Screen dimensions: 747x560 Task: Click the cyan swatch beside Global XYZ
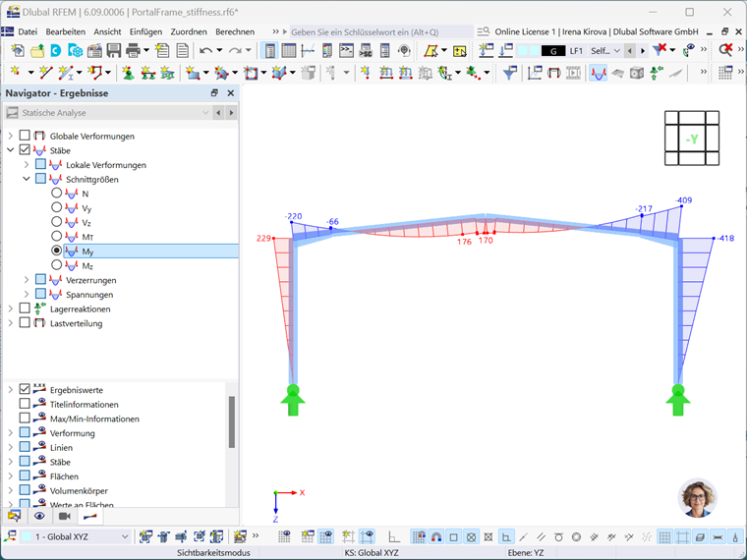pos(27,536)
